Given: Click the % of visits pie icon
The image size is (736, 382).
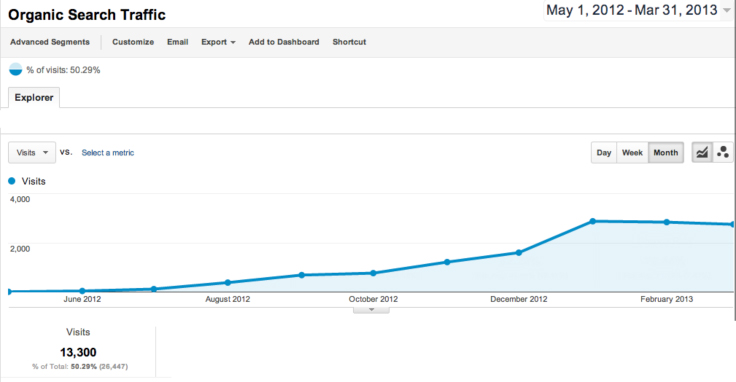Looking at the screenshot, I should (x=15, y=70).
